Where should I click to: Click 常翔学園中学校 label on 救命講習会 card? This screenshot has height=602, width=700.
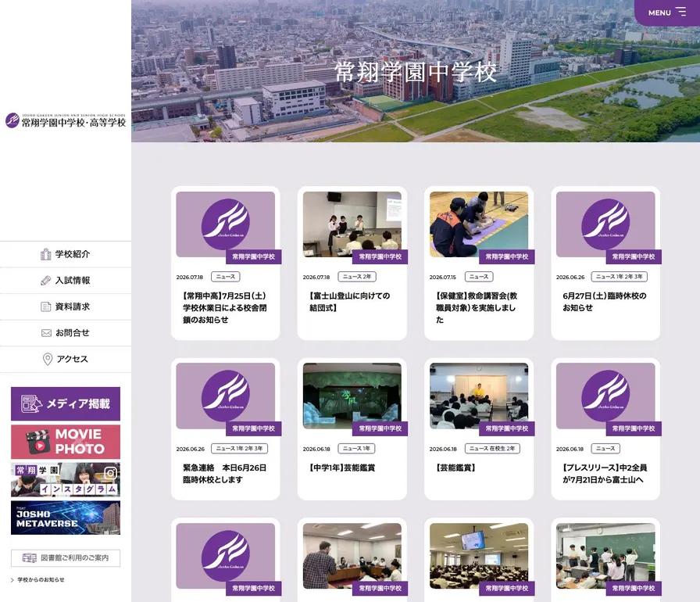coord(507,256)
